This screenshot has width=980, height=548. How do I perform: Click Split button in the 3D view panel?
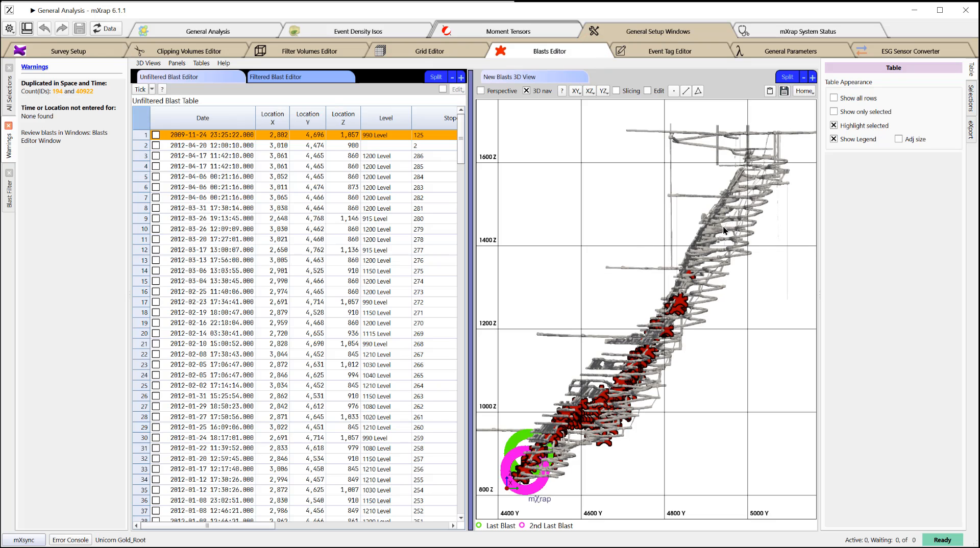pos(787,77)
